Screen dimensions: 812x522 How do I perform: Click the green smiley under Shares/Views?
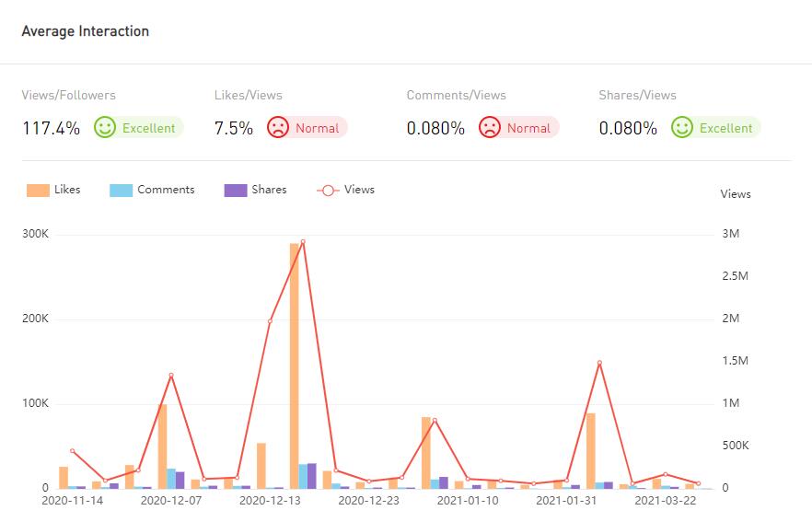(682, 128)
